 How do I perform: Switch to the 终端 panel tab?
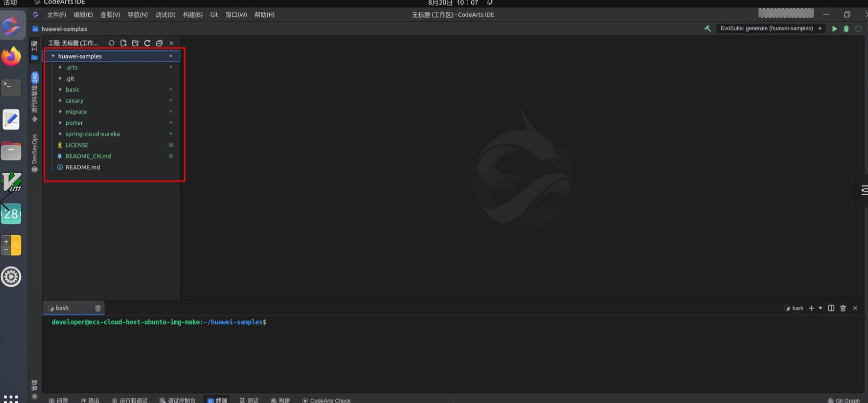tap(217, 400)
